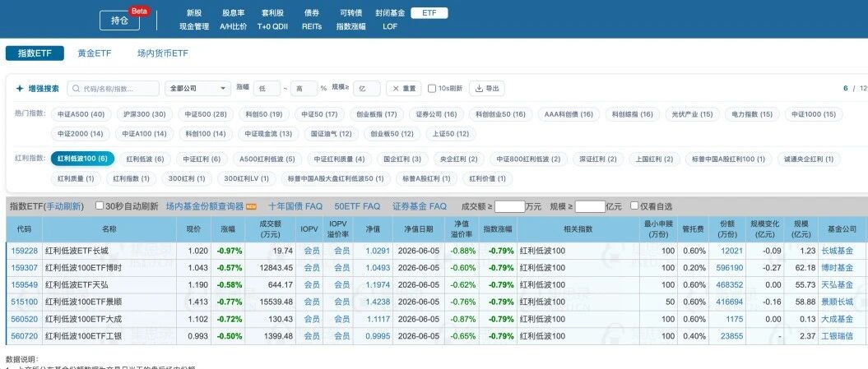Click the 规模 亿 filter input
This screenshot has height=369, width=868.
(367, 89)
